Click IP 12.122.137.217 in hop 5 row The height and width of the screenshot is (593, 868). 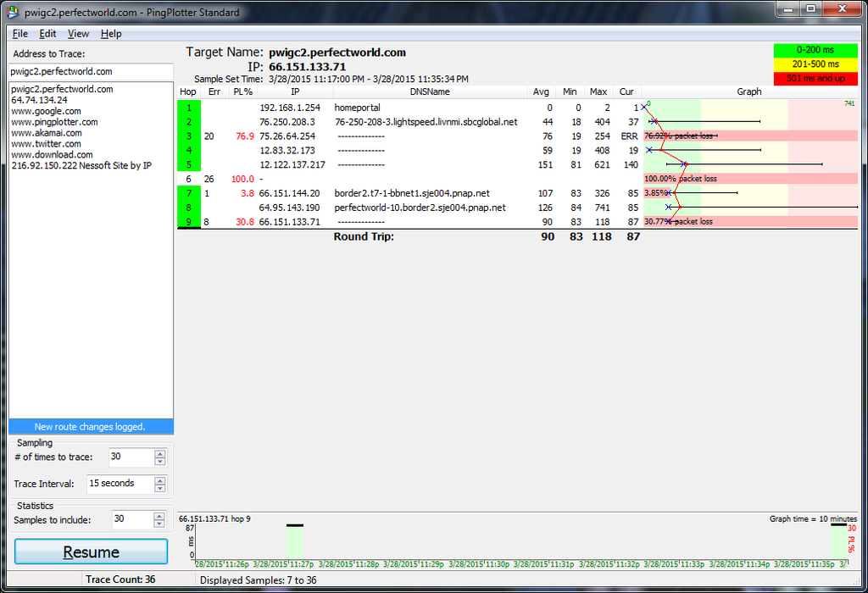[x=292, y=165]
